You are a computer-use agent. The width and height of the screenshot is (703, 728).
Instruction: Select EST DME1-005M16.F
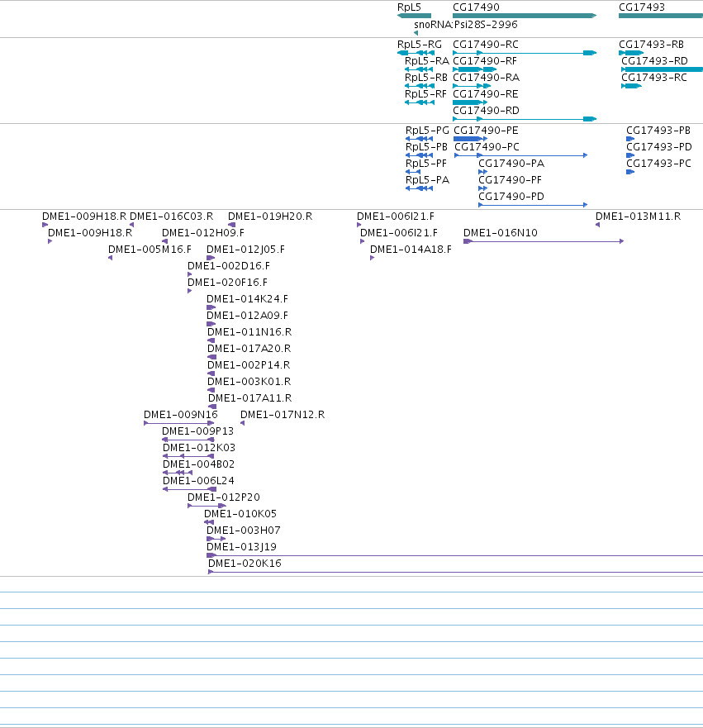coord(110,258)
